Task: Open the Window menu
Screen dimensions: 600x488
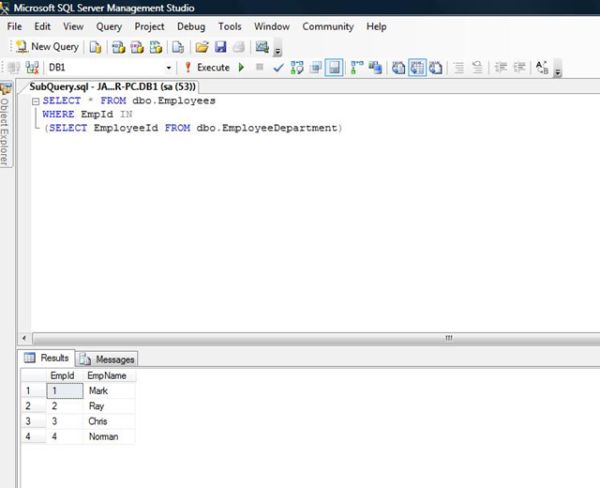Action: coord(272,26)
